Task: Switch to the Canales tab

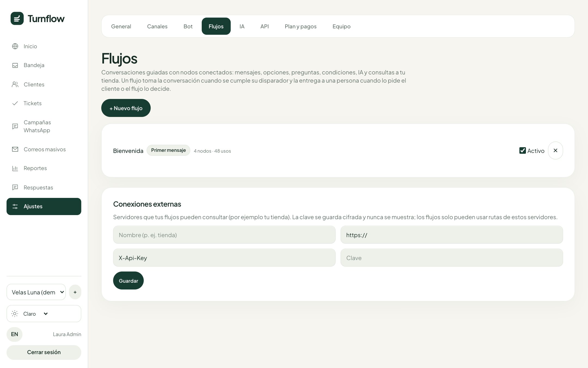Action: pyautogui.click(x=157, y=26)
